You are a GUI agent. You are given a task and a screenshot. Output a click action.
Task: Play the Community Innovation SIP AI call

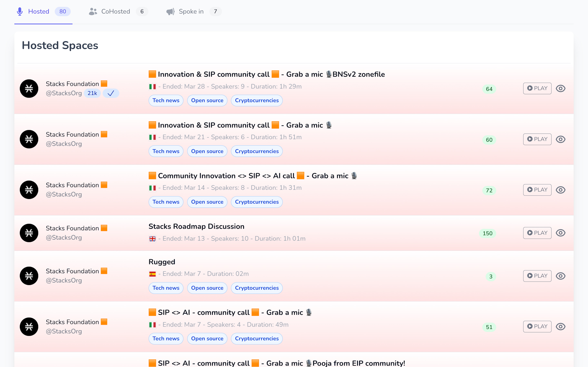tap(537, 190)
